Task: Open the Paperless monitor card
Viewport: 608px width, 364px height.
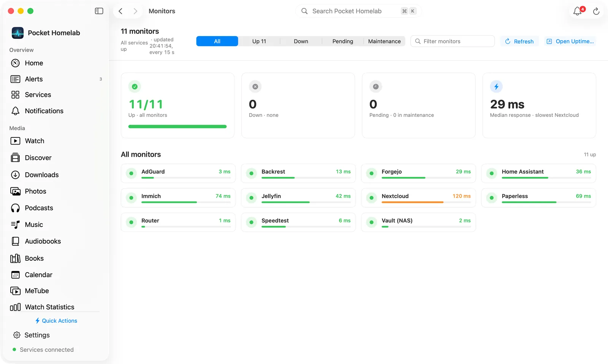Action: pyautogui.click(x=538, y=198)
